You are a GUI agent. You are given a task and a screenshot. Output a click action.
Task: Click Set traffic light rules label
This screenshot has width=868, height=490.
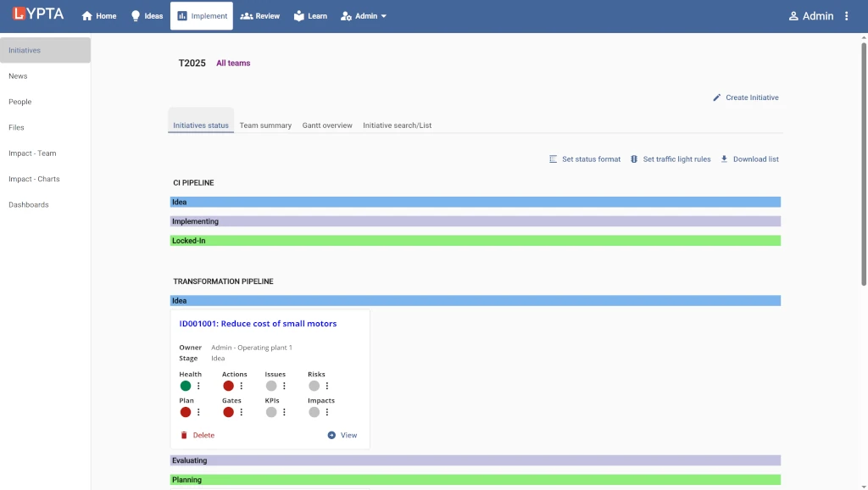(676, 159)
